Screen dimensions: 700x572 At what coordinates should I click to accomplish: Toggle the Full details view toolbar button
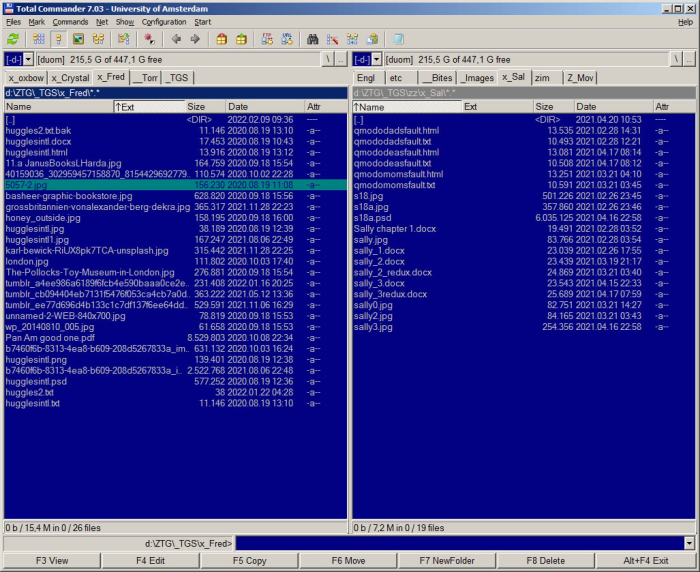click(x=59, y=39)
